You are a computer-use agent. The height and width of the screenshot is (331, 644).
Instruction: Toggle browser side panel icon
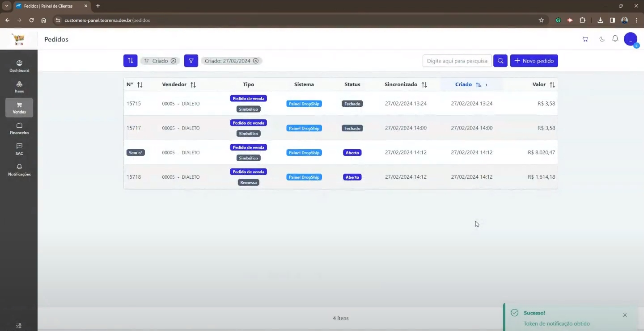[612, 20]
